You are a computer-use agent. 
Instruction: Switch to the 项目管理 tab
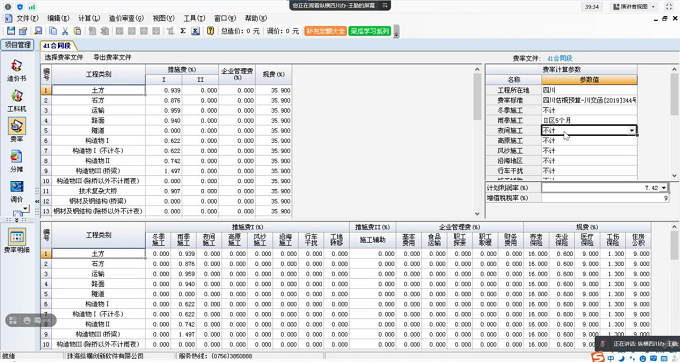point(18,45)
